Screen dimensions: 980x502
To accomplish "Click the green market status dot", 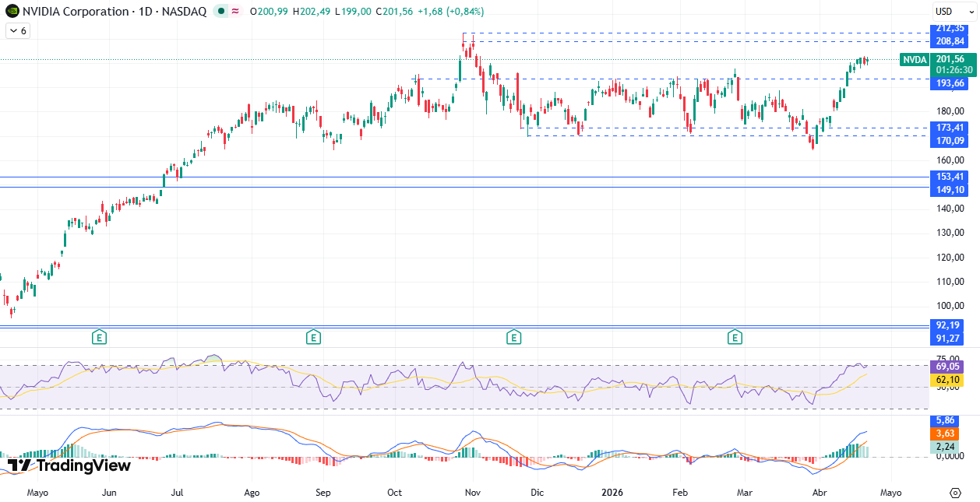I will (x=222, y=12).
